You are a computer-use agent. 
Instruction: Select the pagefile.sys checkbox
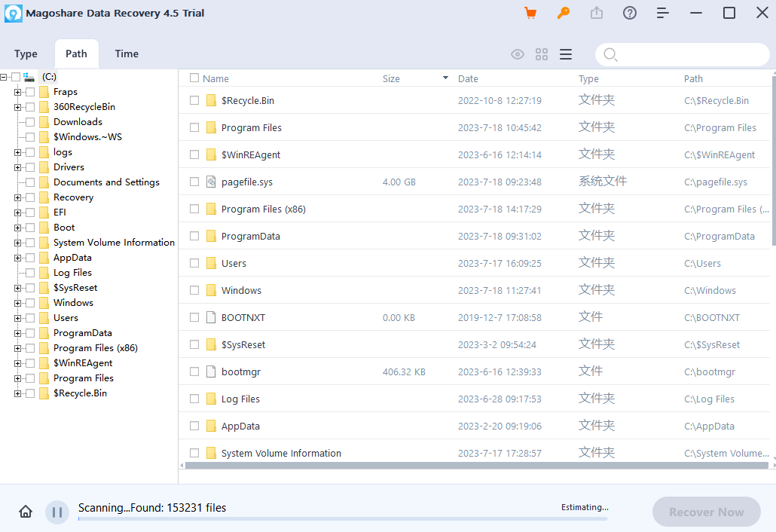coord(194,182)
